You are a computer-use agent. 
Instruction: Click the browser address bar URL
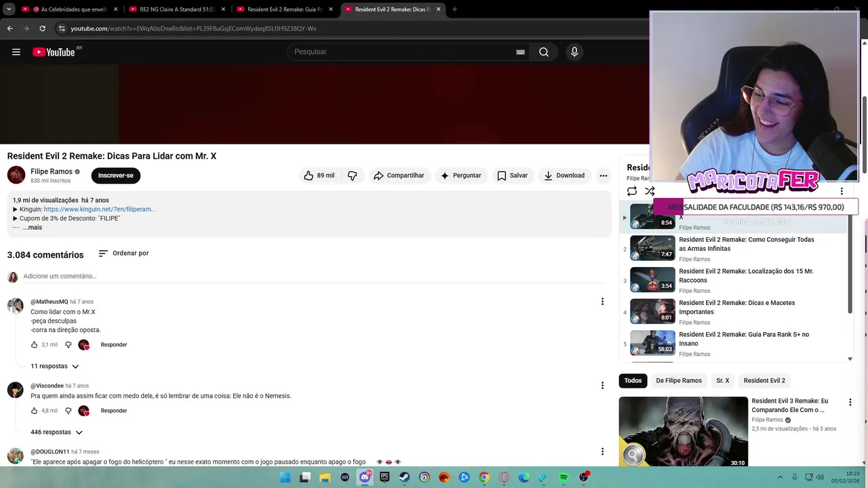click(194, 28)
